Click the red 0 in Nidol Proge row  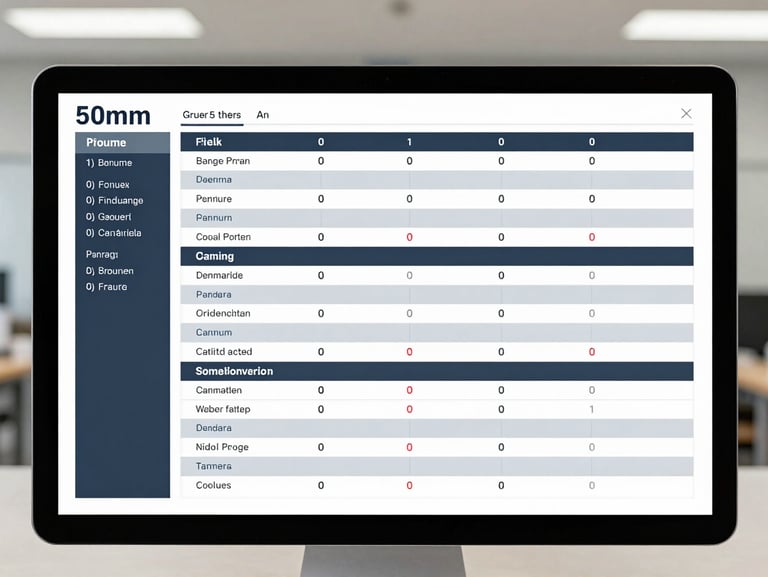click(409, 447)
